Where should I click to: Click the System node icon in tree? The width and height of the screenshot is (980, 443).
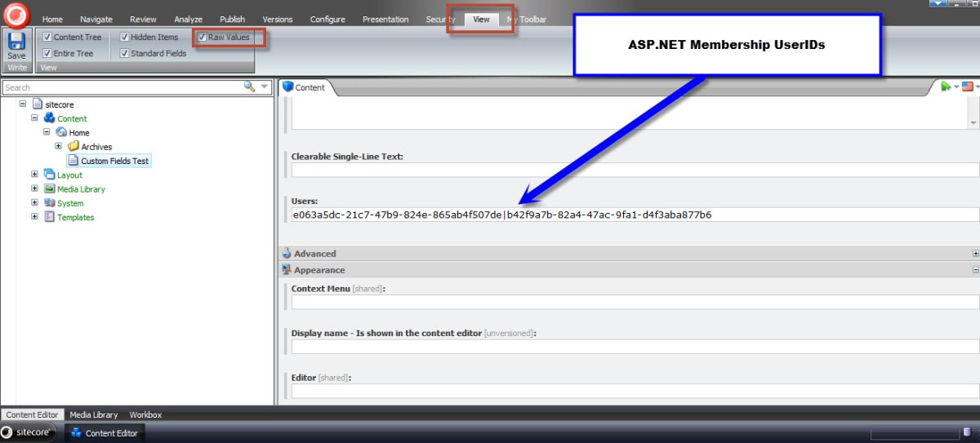(50, 203)
